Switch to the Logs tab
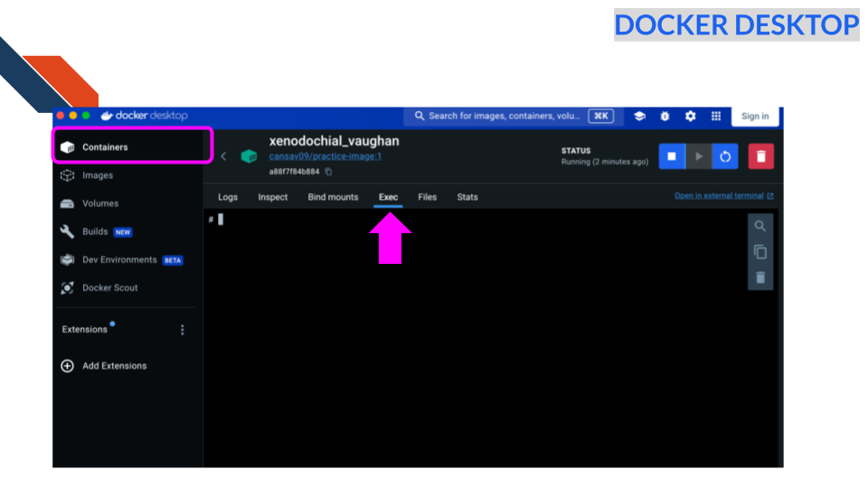Viewport: 868px width, 488px height. coord(228,197)
